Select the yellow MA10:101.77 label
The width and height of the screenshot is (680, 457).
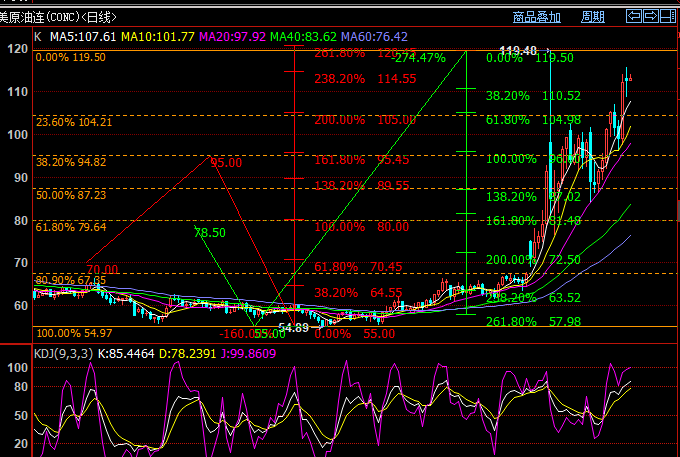tap(158, 36)
